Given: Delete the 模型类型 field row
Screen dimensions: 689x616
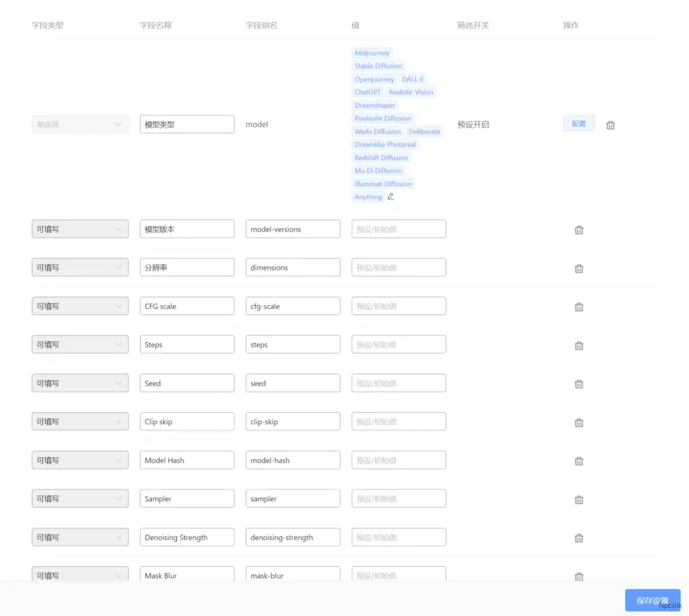Looking at the screenshot, I should [610, 125].
